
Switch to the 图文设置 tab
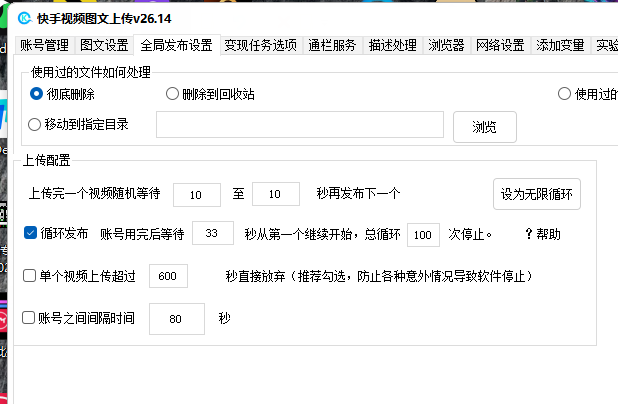click(104, 45)
